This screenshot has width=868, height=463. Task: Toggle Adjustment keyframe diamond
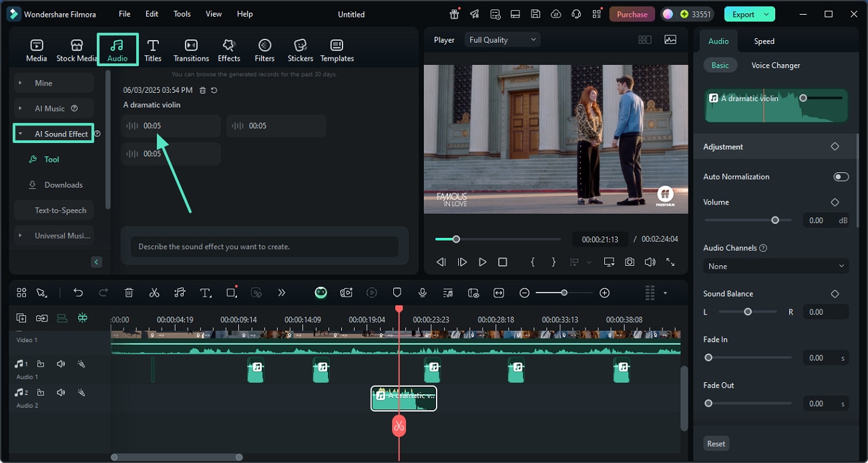click(835, 146)
